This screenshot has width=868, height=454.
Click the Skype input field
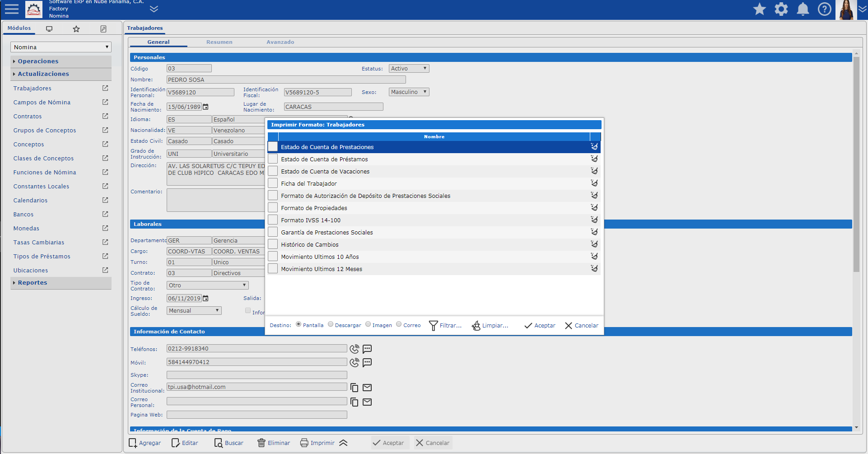(x=257, y=375)
